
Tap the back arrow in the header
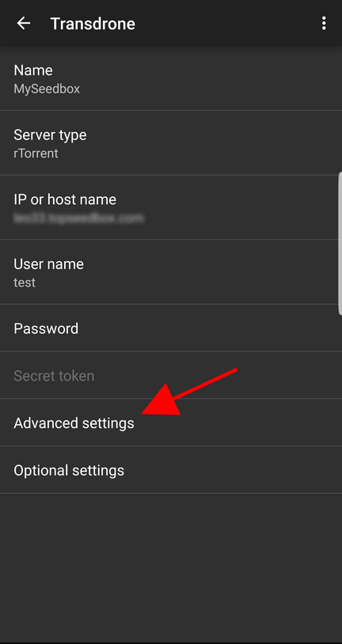[24, 24]
